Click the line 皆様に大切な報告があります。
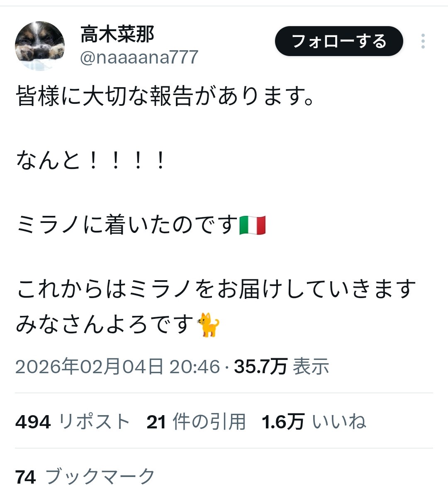This screenshot has width=448, height=494. (165, 96)
